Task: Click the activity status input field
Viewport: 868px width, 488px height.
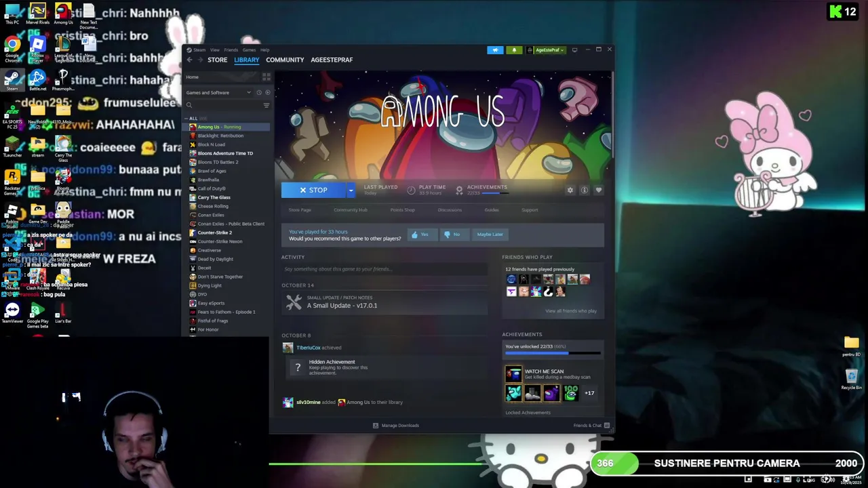Action: point(384,269)
